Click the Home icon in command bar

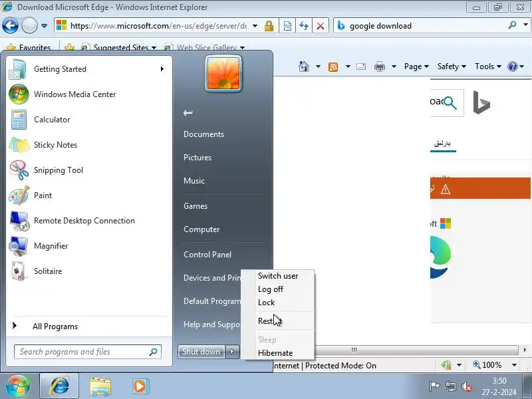[304, 66]
